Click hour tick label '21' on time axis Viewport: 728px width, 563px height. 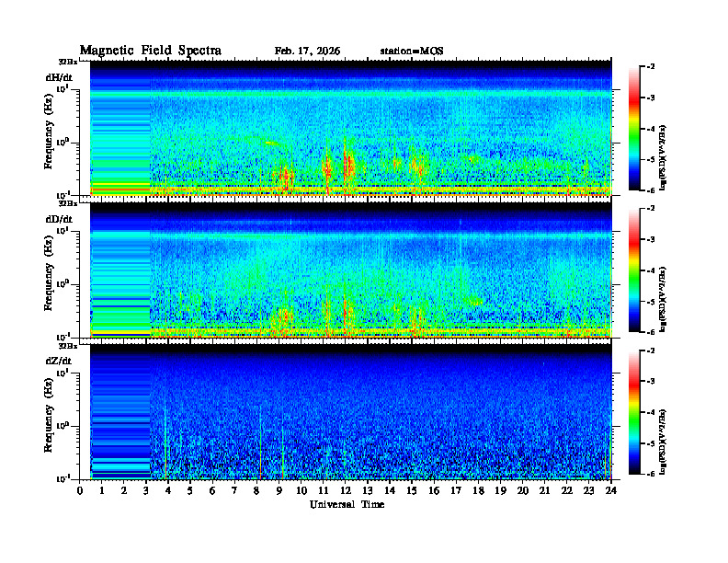click(544, 491)
